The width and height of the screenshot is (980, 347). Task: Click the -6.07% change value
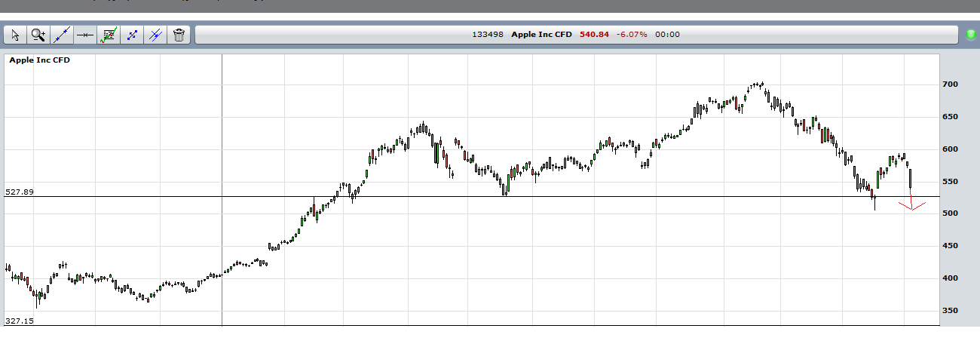[632, 35]
